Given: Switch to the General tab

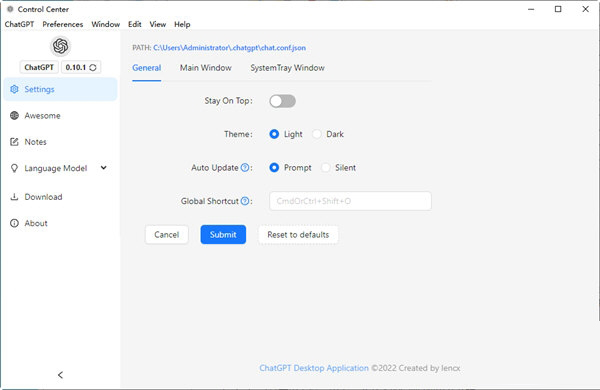Looking at the screenshot, I should coord(147,68).
